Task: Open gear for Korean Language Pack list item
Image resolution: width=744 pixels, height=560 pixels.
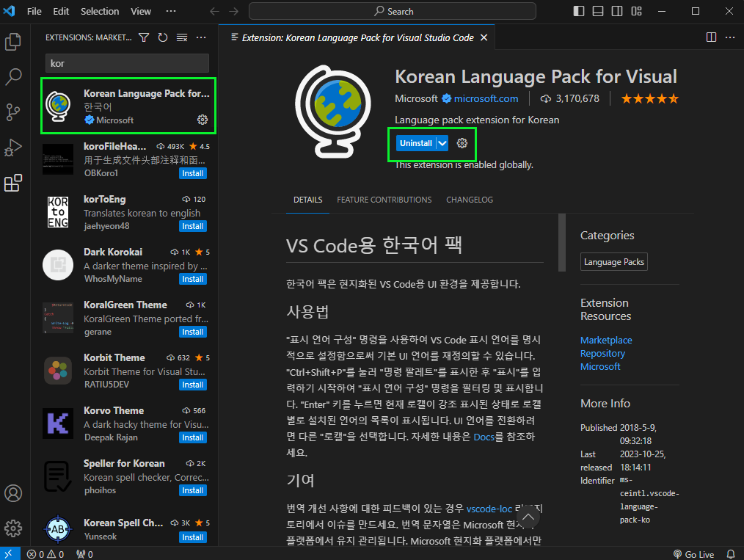Action: (x=203, y=120)
